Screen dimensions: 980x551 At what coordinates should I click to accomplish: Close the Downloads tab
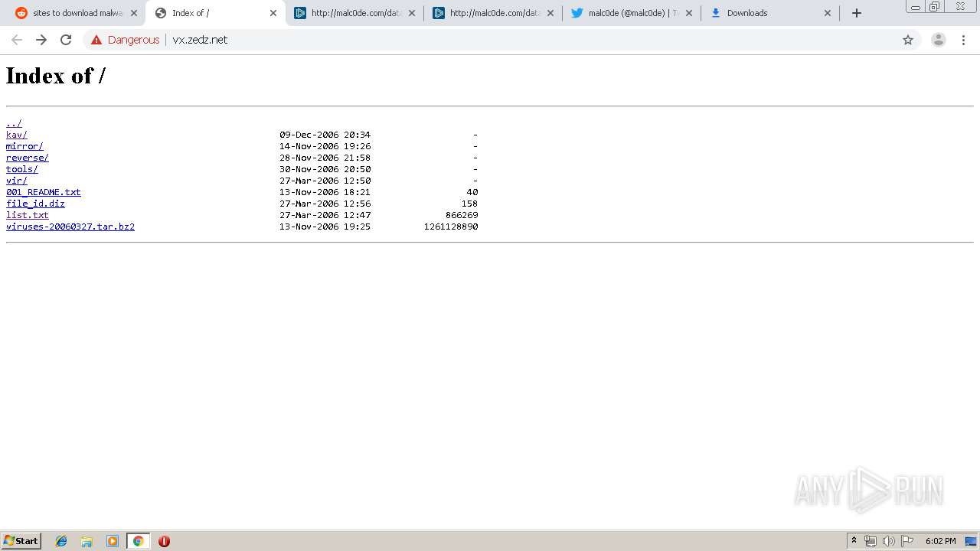pyautogui.click(x=828, y=13)
